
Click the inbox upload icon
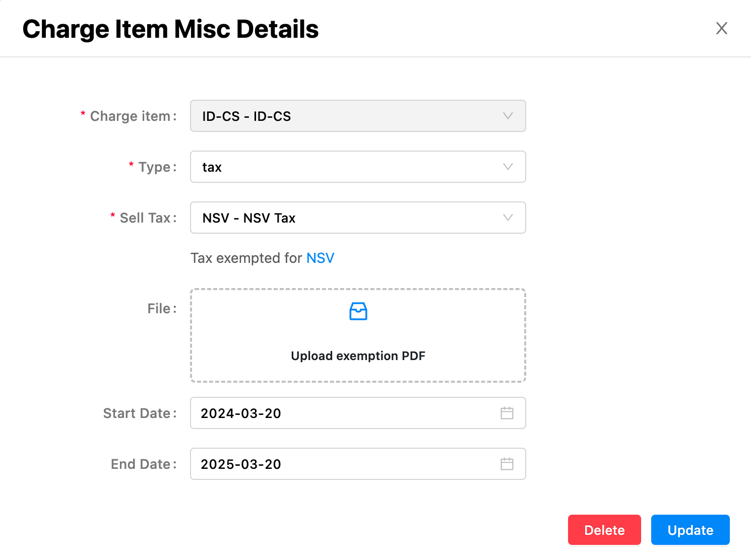358,311
